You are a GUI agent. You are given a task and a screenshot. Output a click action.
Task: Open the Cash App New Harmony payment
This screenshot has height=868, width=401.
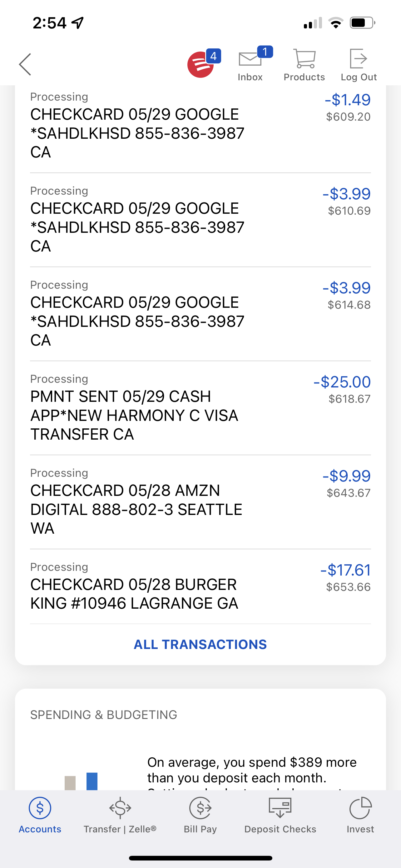click(200, 408)
